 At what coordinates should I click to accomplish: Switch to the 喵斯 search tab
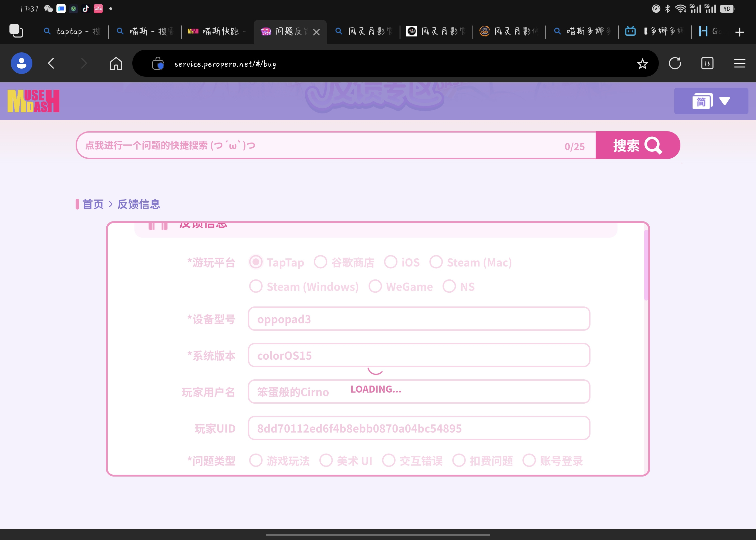pyautogui.click(x=145, y=32)
